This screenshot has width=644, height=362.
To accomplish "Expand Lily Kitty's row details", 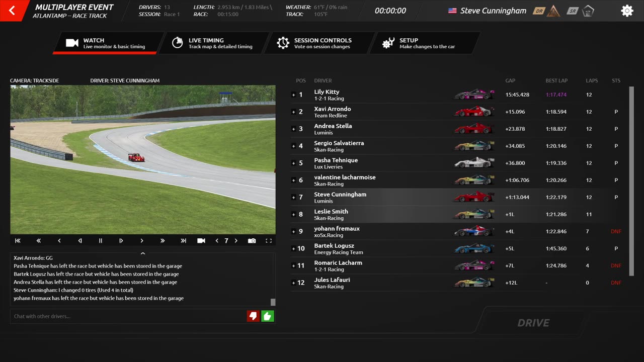I will pyautogui.click(x=294, y=95).
